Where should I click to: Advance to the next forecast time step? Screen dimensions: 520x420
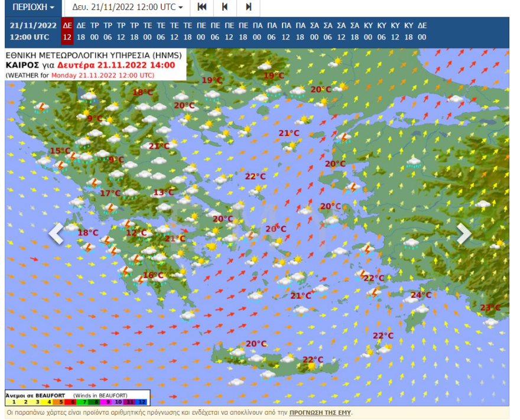click(248, 7)
